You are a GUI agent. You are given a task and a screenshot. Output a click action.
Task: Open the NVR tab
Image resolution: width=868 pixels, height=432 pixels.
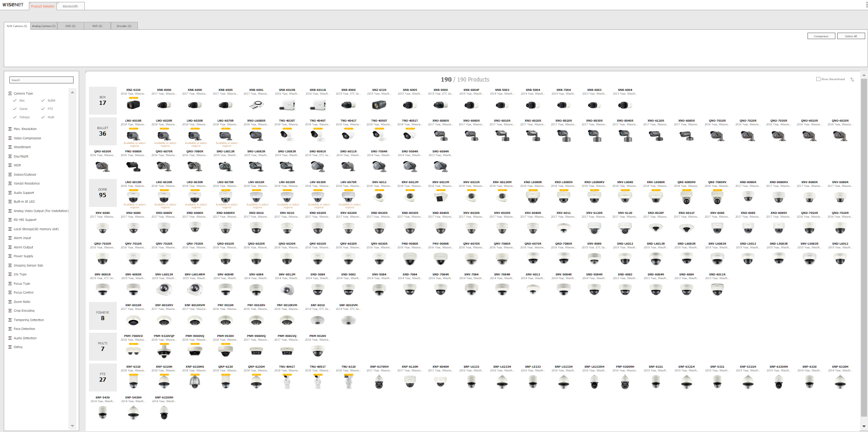(97, 26)
